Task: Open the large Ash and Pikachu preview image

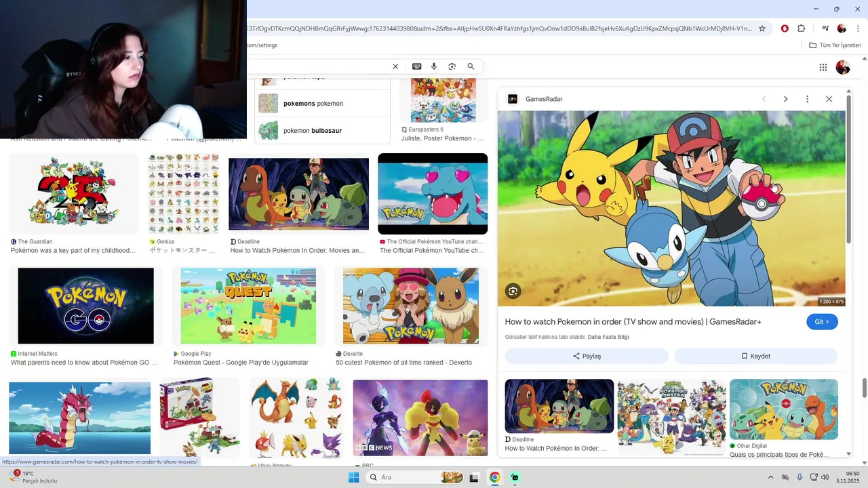Action: click(x=671, y=209)
